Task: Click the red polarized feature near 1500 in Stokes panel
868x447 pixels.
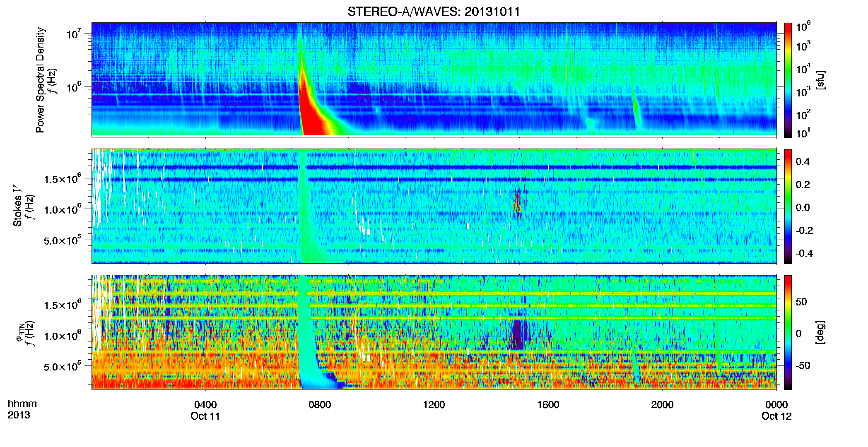Action: pos(517,204)
